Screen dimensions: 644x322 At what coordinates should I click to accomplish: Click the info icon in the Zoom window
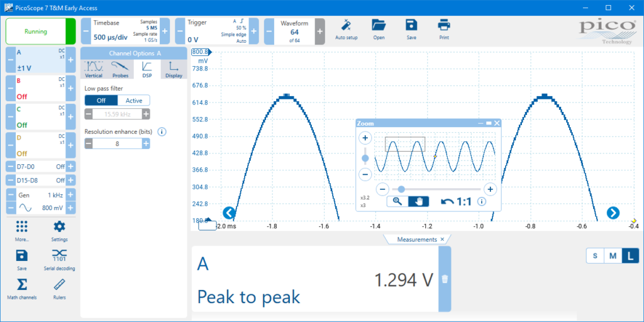[482, 202]
